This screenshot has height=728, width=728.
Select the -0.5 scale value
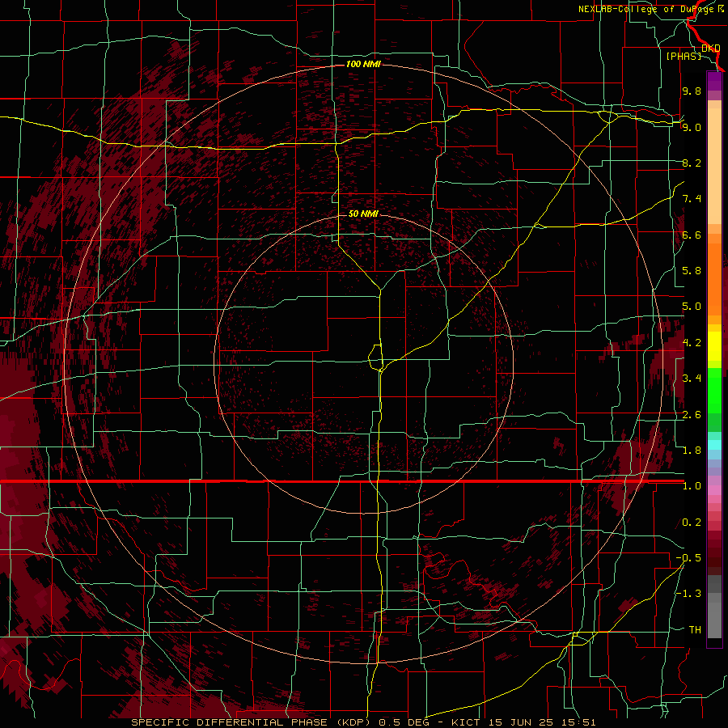pyautogui.click(x=688, y=558)
